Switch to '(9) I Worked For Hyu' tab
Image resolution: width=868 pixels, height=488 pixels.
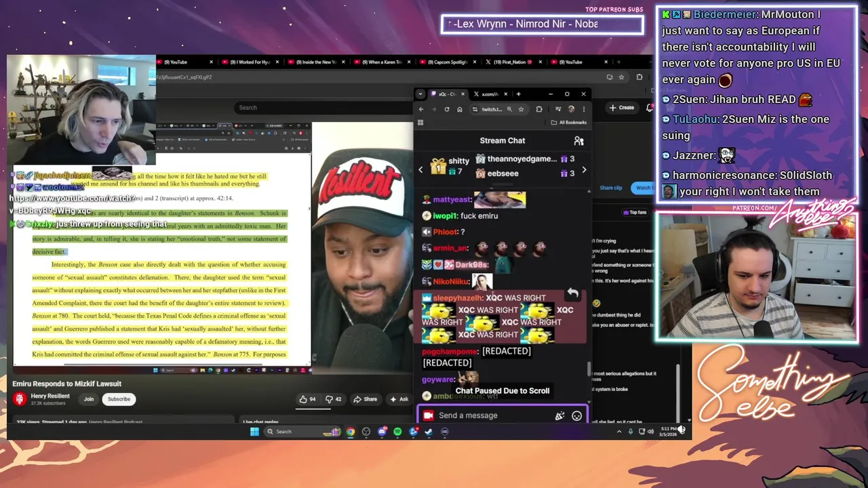tap(250, 62)
